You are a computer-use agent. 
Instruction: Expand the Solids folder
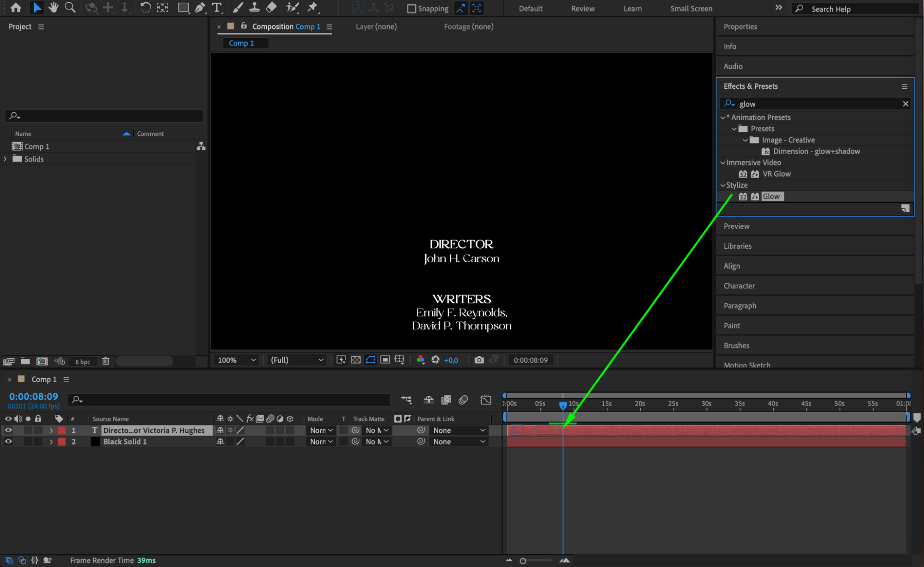[x=6, y=159]
